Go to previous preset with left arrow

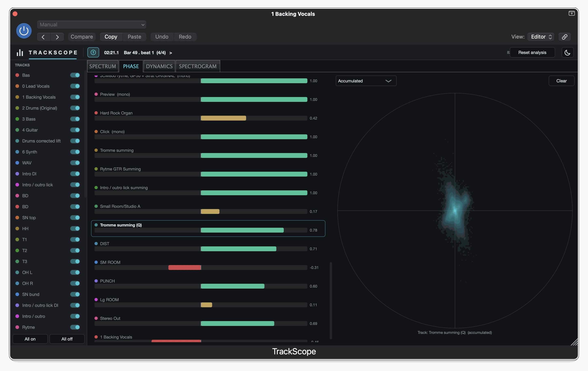43,37
